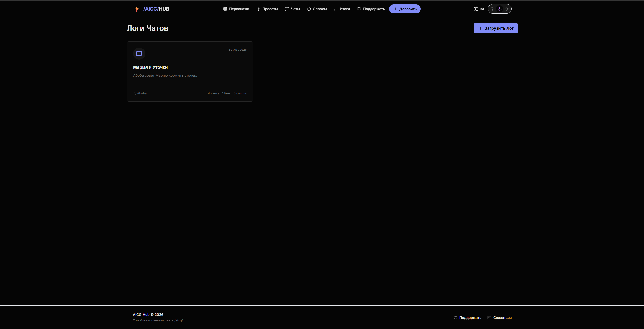Open the Итоги results page
This screenshot has height=329, width=644.
click(x=342, y=9)
